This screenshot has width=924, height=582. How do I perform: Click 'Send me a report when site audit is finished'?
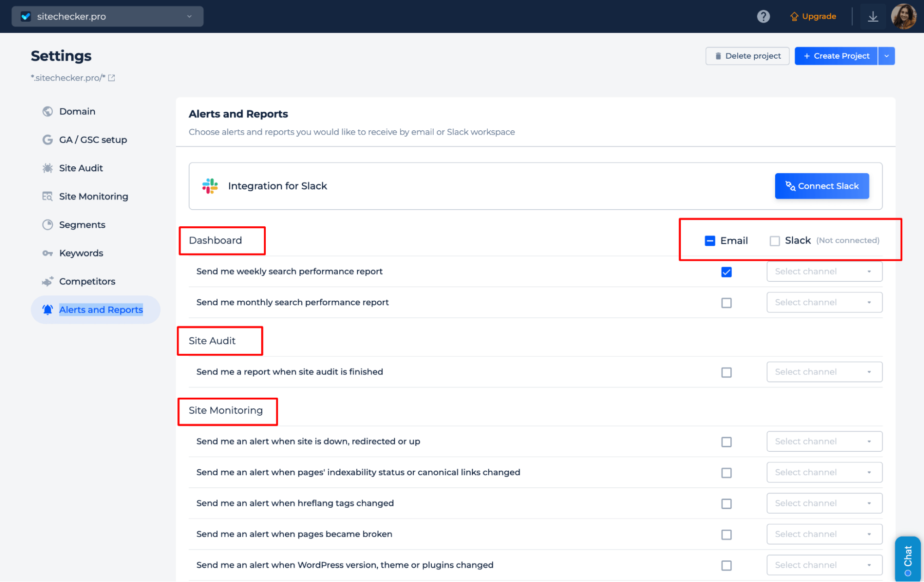point(290,372)
